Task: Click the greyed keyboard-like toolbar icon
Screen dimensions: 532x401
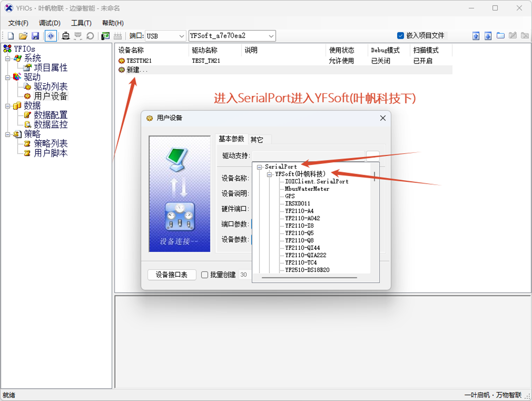Action: [x=118, y=36]
